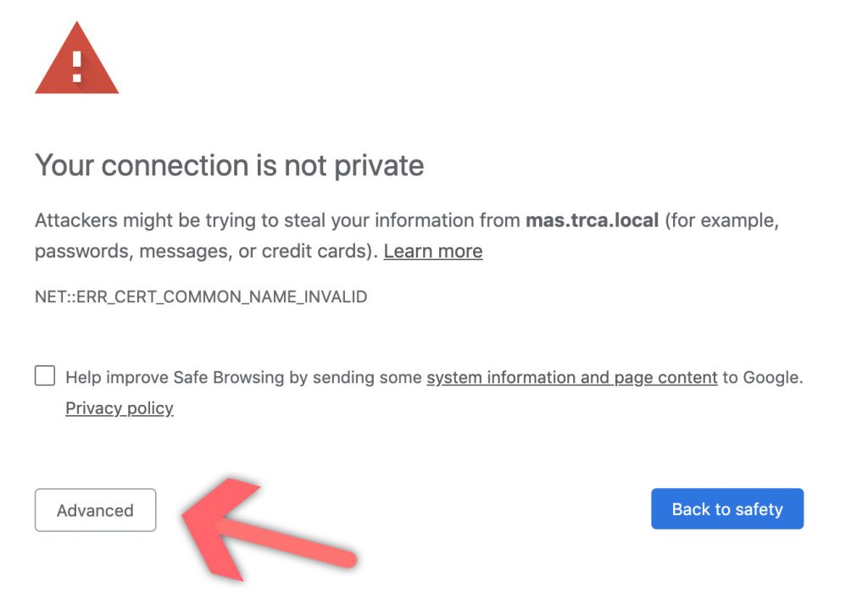
Task: Click the white exclamation mark in the triangle
Action: pyautogui.click(x=77, y=66)
